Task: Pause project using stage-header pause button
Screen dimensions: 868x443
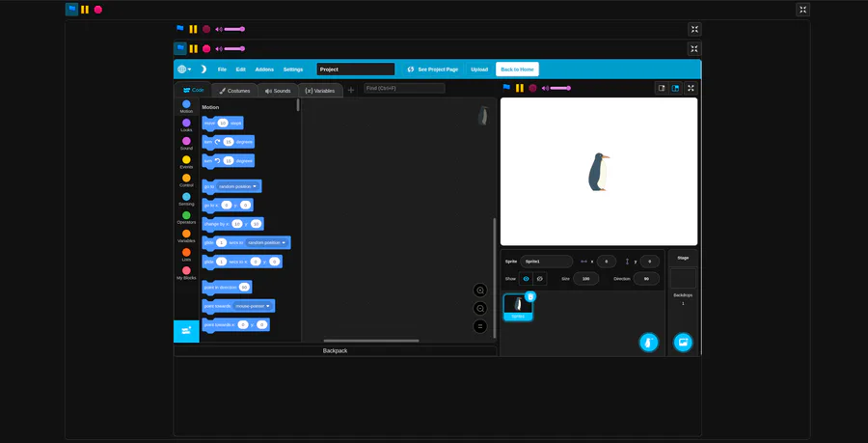Action: [x=519, y=88]
